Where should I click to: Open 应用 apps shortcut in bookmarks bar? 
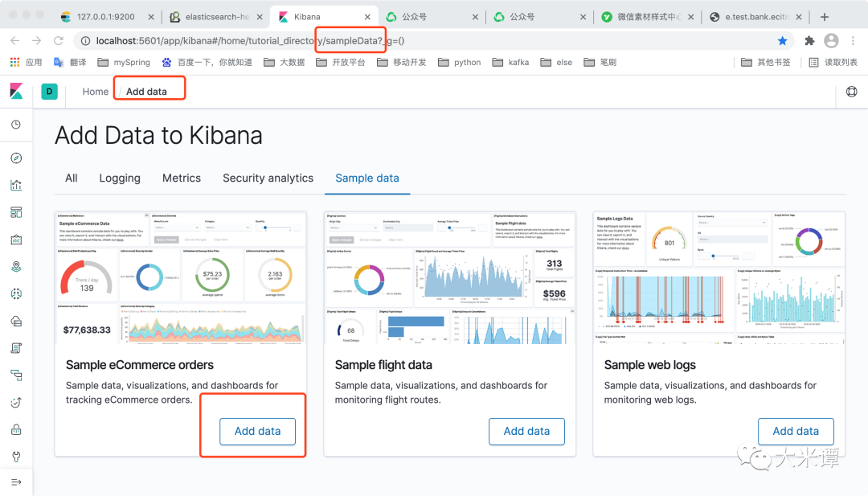coord(26,62)
